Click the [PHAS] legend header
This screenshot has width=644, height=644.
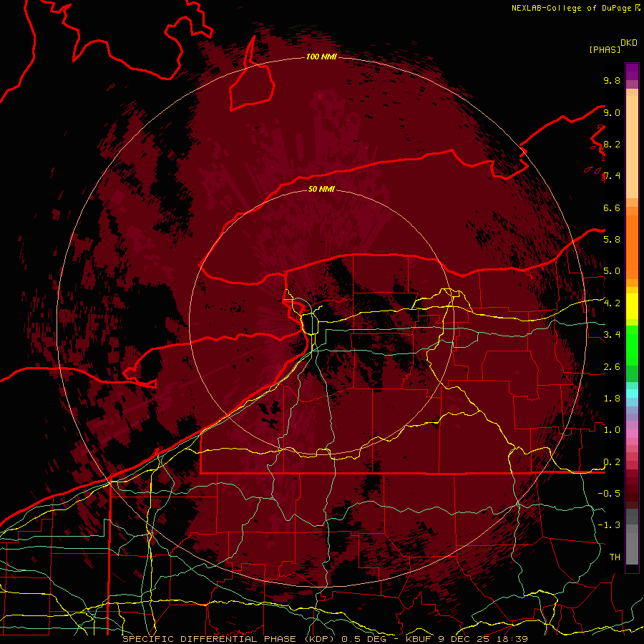[x=605, y=49]
